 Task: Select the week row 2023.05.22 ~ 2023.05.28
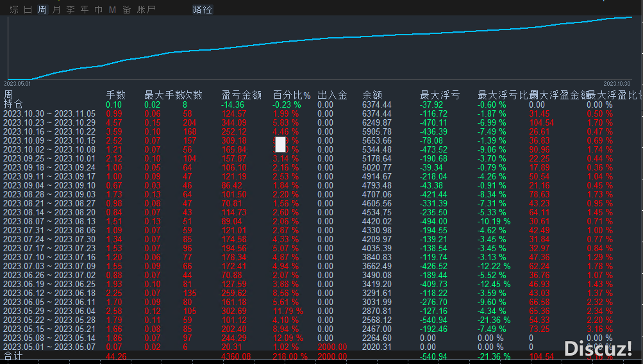[49, 320]
